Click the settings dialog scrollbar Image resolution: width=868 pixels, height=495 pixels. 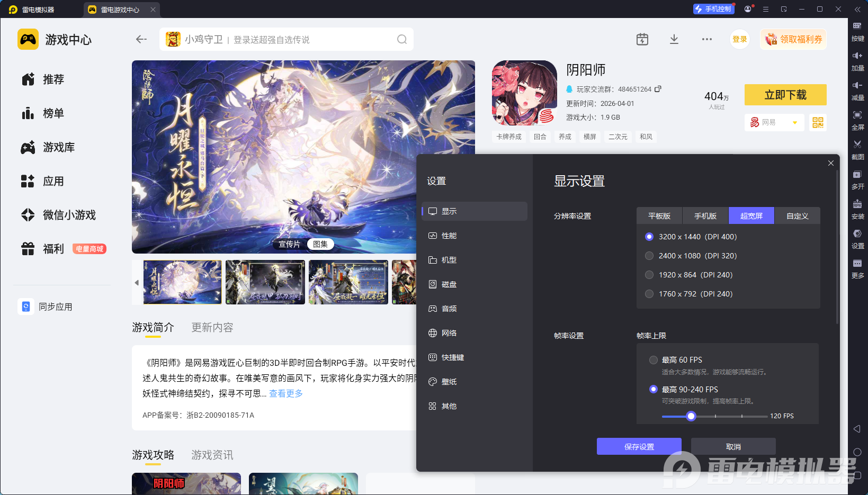point(837,246)
